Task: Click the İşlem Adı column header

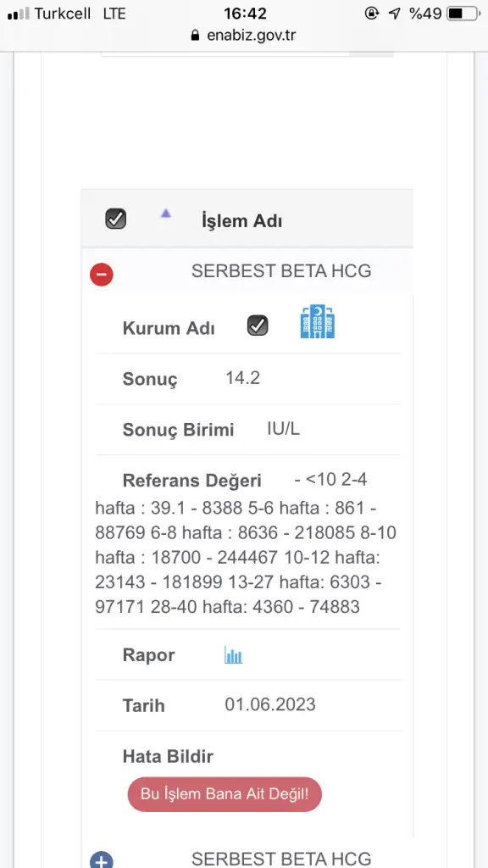Action: [241, 221]
